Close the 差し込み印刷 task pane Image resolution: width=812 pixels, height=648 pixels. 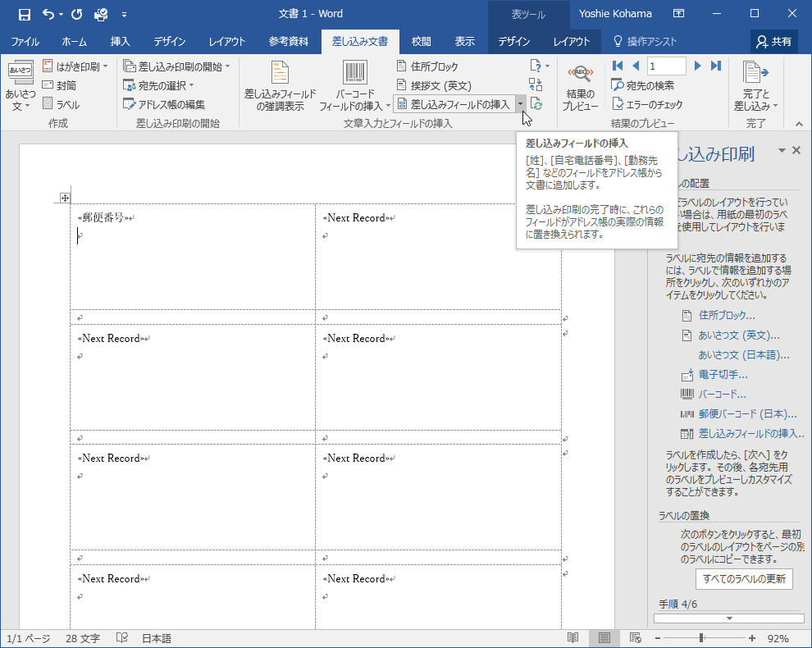[797, 150]
